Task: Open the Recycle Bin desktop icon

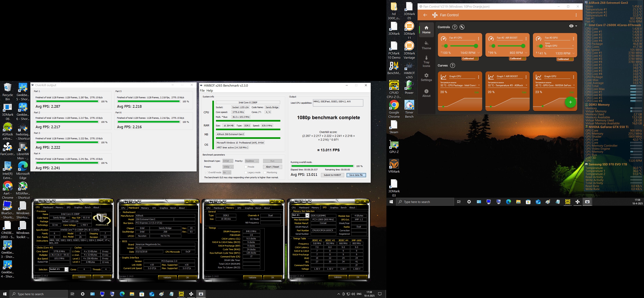Action: click(x=7, y=92)
